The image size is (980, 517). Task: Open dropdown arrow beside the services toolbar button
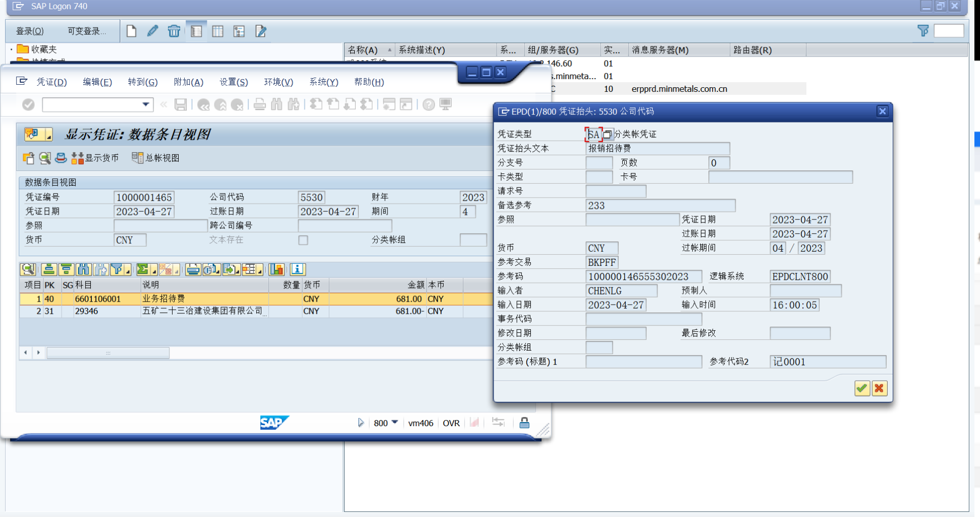(49, 135)
